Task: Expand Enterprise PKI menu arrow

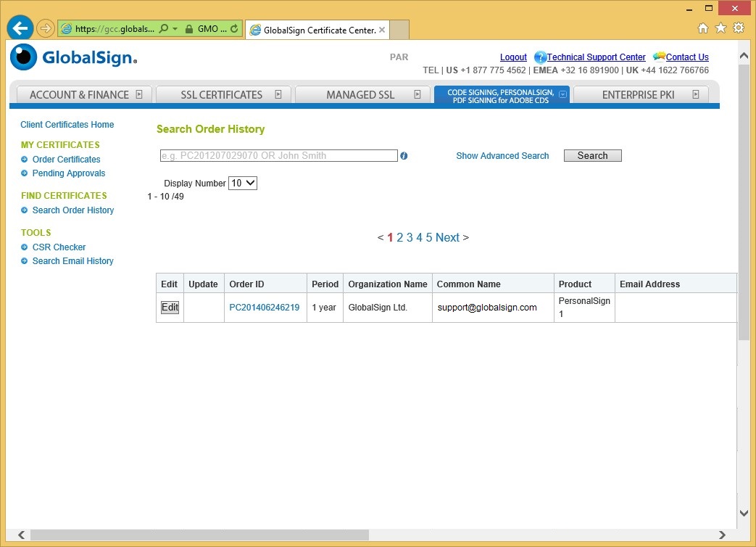Action: 696,94
